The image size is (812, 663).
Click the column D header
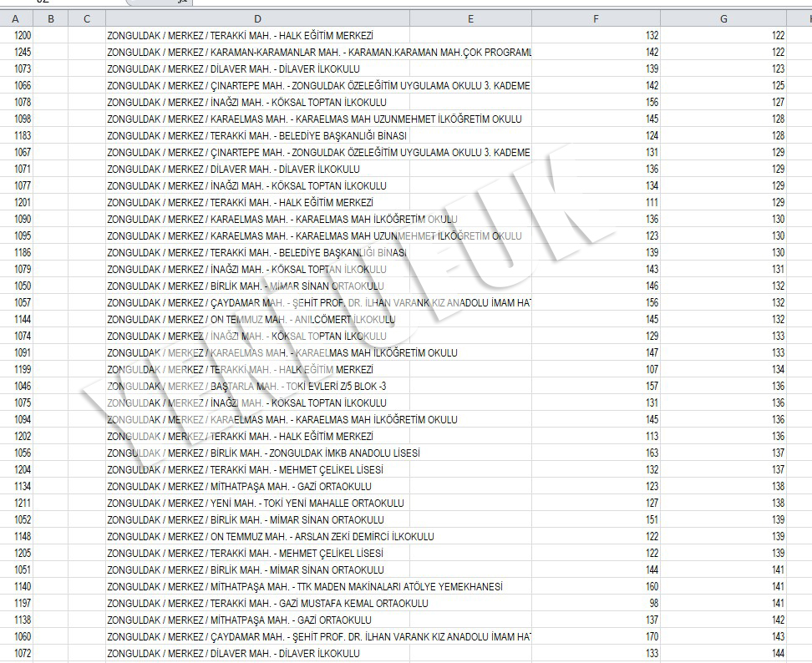(257, 18)
